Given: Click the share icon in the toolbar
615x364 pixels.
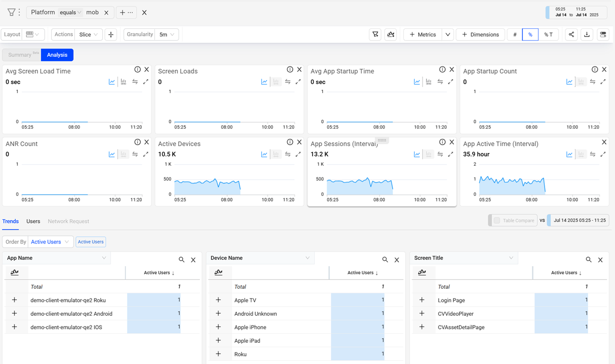Looking at the screenshot, I should [571, 35].
